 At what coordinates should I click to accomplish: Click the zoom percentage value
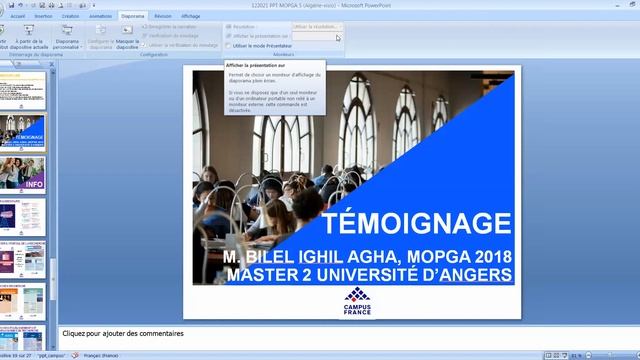coord(576,356)
